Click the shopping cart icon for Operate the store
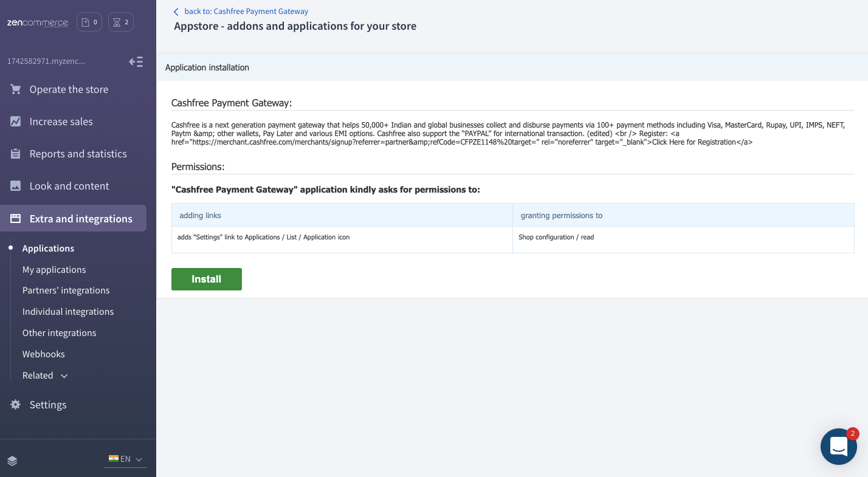868x477 pixels. coord(16,89)
